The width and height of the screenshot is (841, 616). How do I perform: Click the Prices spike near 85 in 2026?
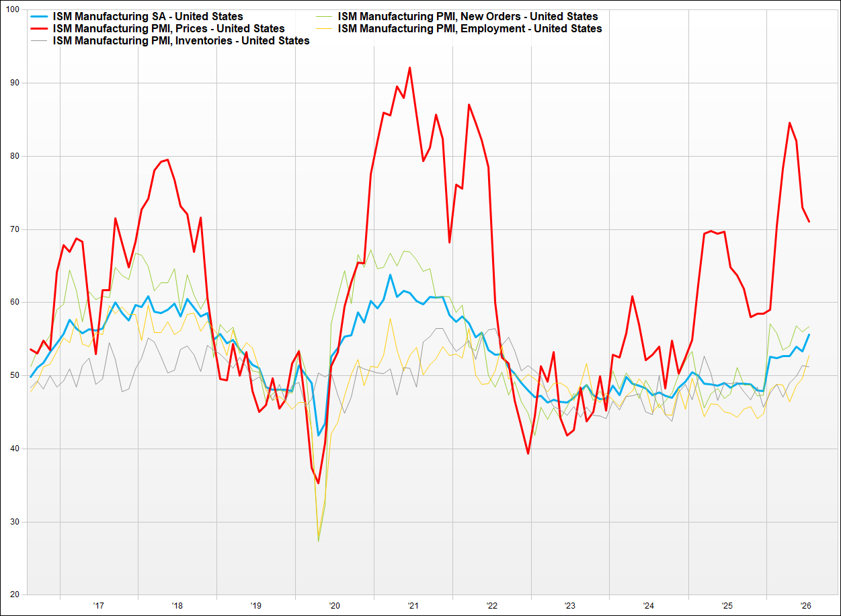click(x=789, y=123)
